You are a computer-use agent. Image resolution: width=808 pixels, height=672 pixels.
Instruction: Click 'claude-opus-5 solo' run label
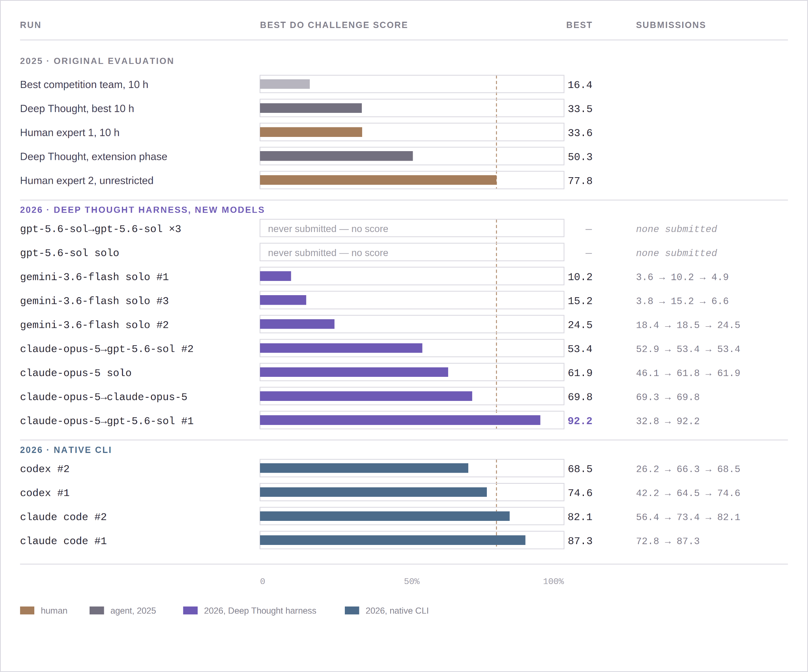click(76, 373)
